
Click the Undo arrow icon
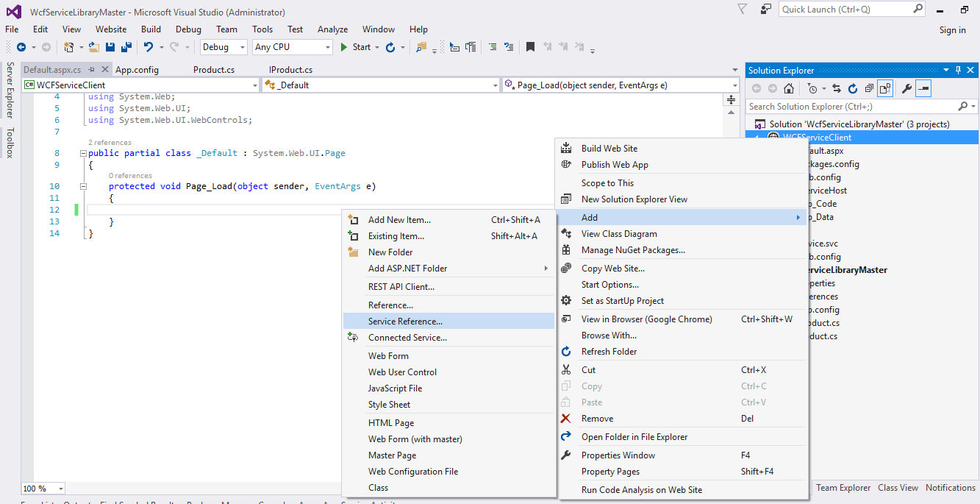click(x=148, y=47)
